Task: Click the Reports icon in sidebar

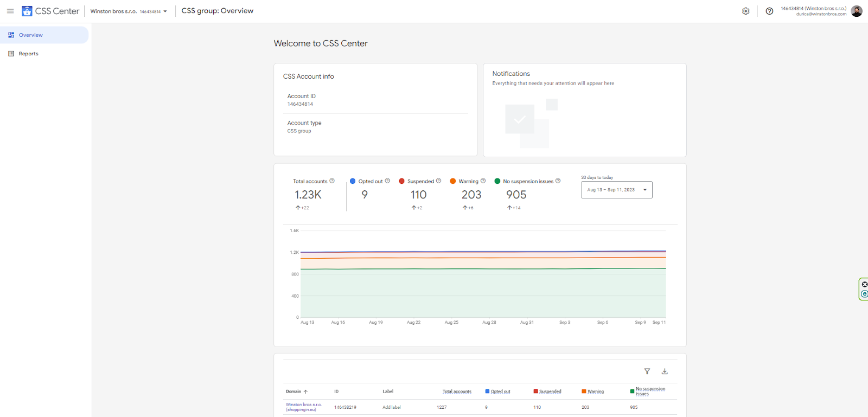Action: [11, 54]
